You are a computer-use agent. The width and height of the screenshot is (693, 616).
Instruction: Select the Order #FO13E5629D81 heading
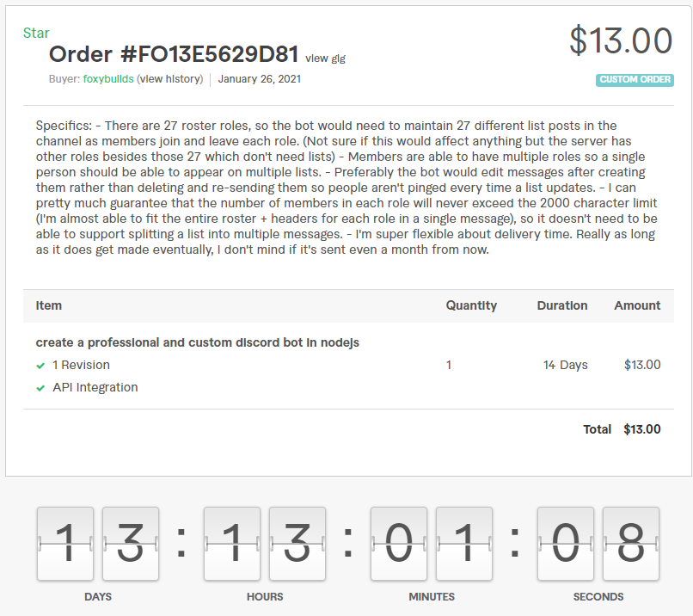pos(174,55)
